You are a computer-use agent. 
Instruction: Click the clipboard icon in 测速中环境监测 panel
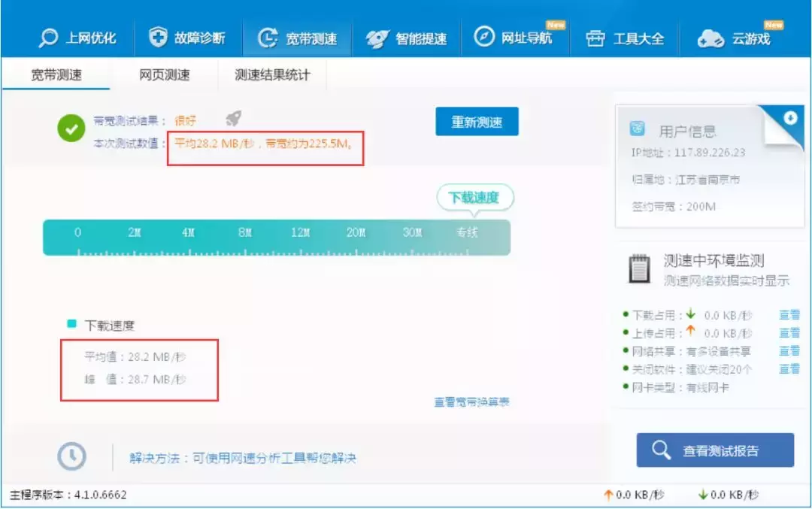[x=640, y=269]
